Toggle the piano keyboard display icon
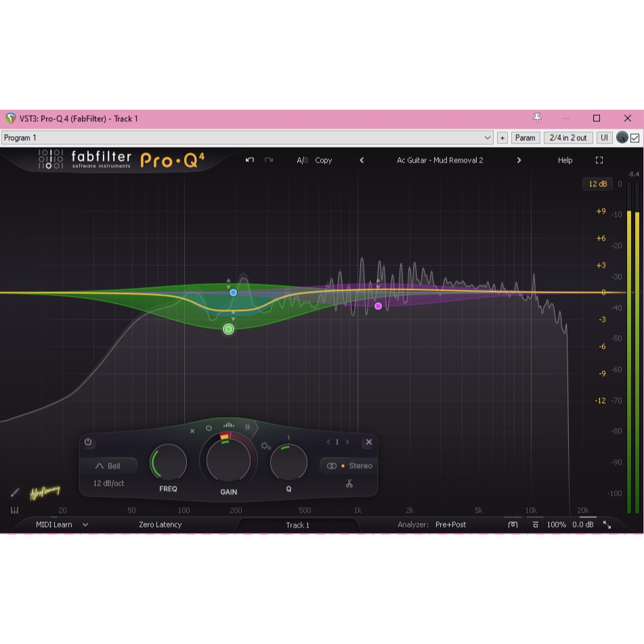 pyautogui.click(x=14, y=511)
